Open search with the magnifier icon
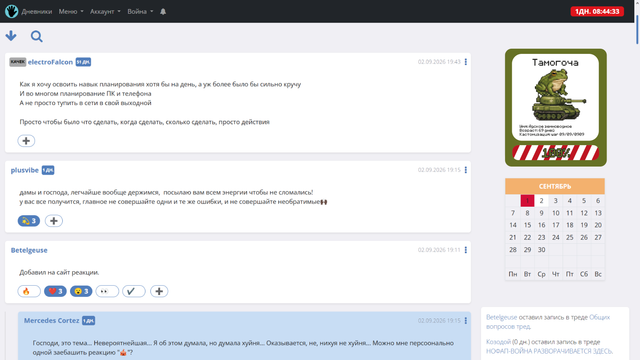The image size is (640, 360). [37, 36]
